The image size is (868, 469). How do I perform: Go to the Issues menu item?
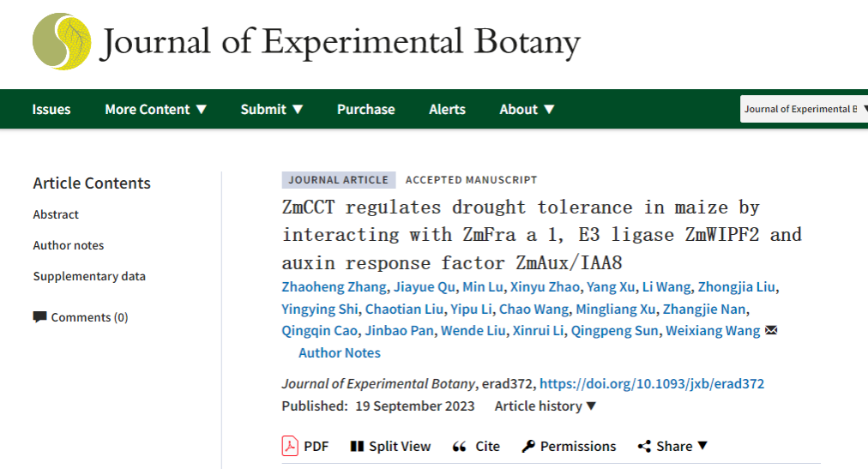(x=51, y=110)
